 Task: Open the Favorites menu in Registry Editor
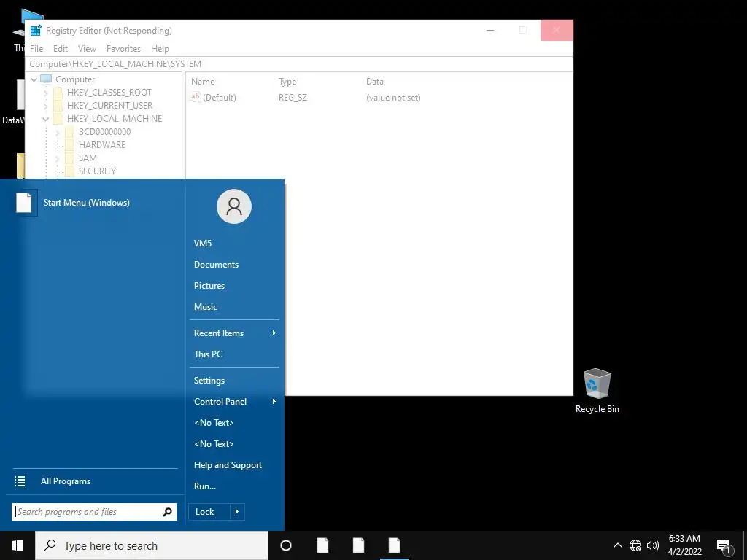pyautogui.click(x=123, y=49)
